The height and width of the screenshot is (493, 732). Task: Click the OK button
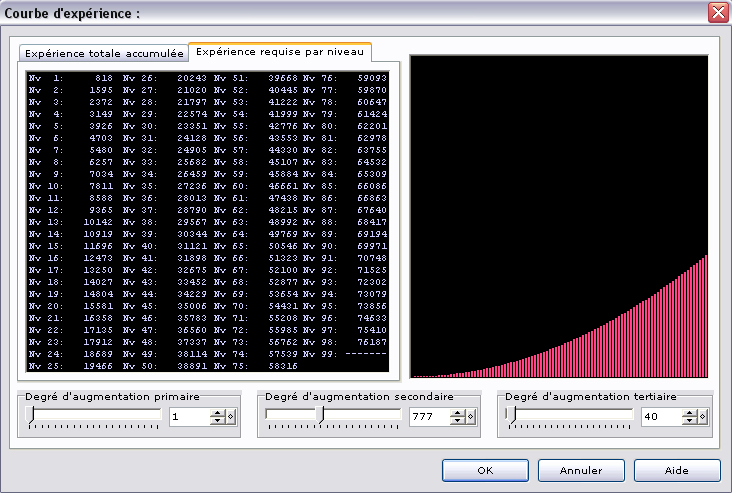485,470
